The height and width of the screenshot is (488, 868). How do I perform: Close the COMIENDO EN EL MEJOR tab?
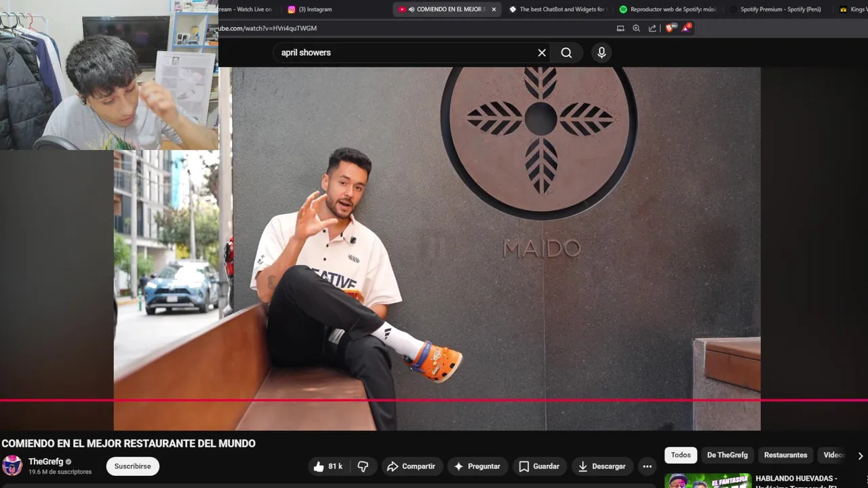pos(494,9)
